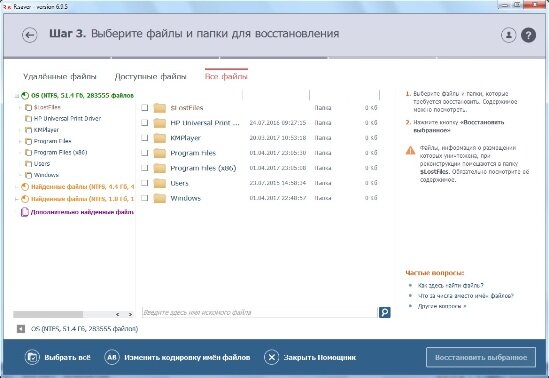Check the Windows checkbox in the file list
The image size is (549, 378).
145,198
